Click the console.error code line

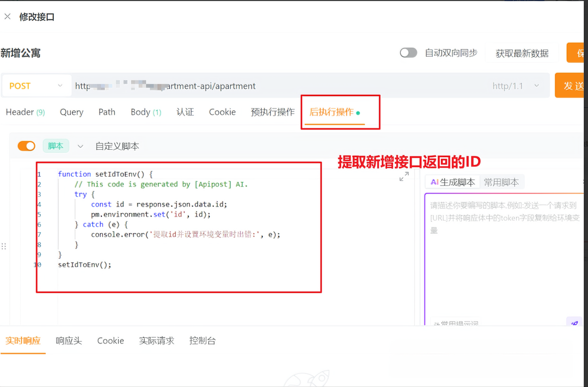tap(186, 234)
